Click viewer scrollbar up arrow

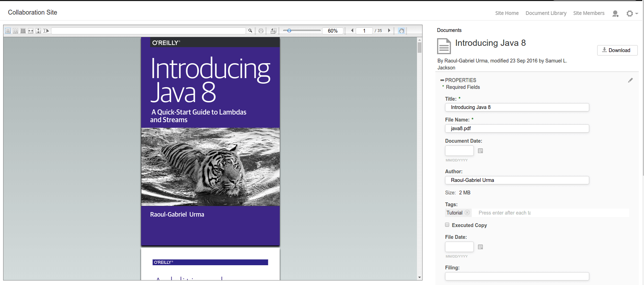419,40
